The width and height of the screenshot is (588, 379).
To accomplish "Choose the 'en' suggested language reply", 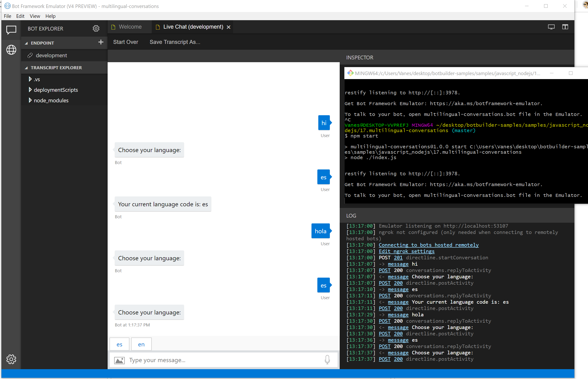I will pos(141,344).
